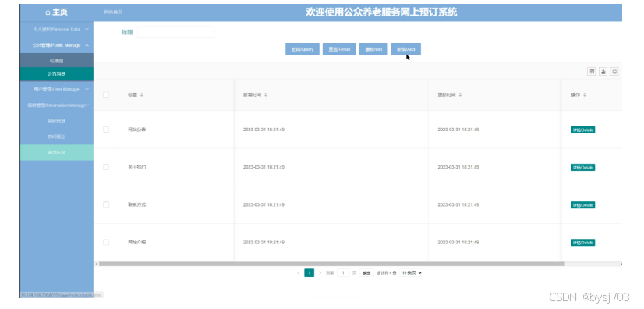Open Details for 联系方式 row
Screen dimensions: 644x309
[583, 205]
